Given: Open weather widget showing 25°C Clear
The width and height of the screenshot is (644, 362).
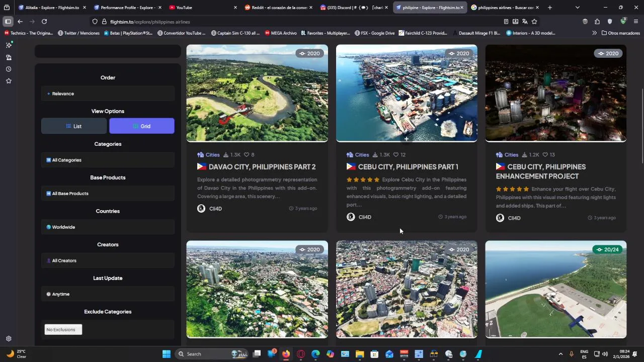Looking at the screenshot, I should coord(16,354).
